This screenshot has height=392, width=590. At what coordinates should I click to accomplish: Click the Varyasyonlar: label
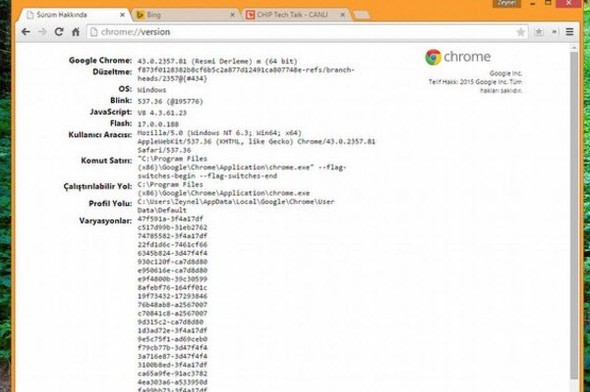105,221
